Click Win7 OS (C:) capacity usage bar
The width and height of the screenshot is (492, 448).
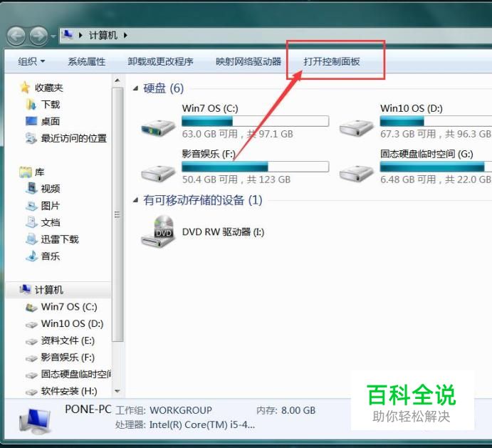255,121
